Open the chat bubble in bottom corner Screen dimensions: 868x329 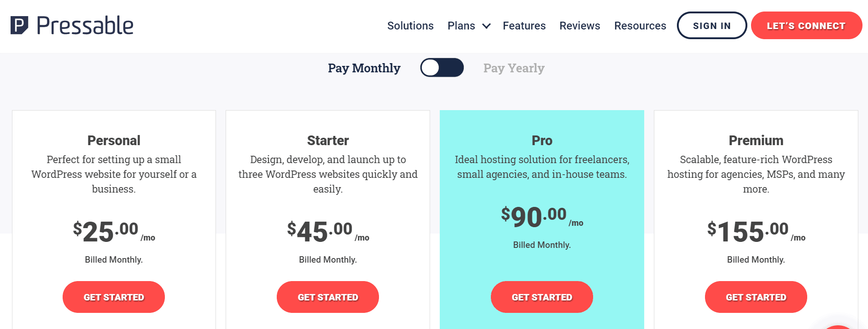[x=839, y=326]
